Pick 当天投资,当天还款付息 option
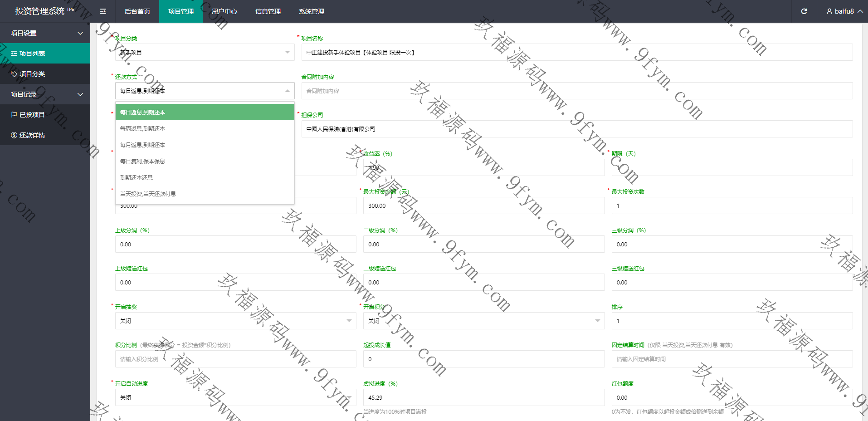The width and height of the screenshot is (868, 421). tap(148, 194)
